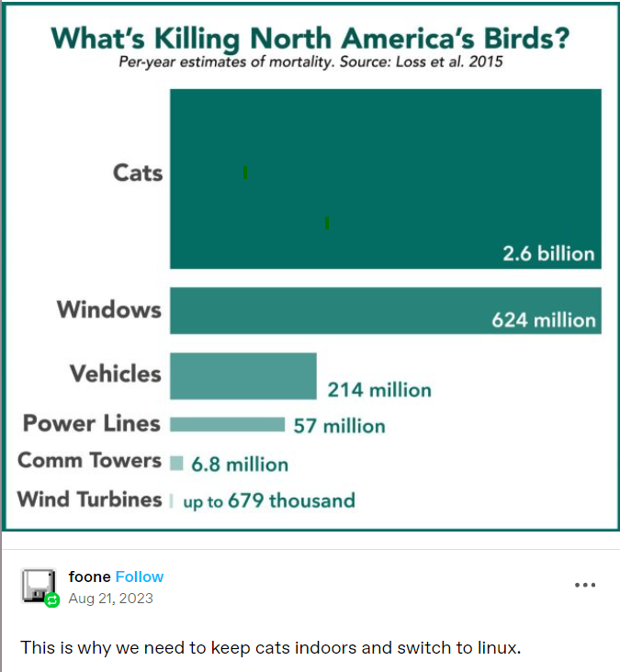
Task: Click the "2.6 billion" value label
Action: pyautogui.click(x=548, y=253)
